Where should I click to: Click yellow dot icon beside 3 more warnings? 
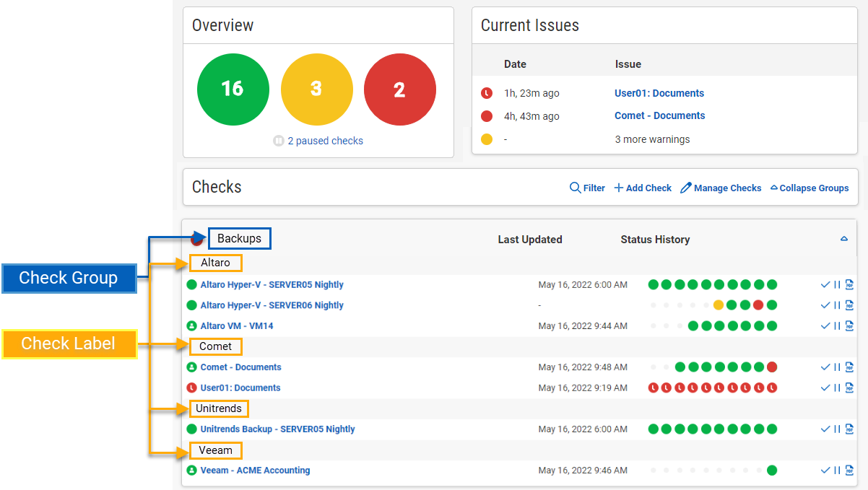[x=487, y=139]
